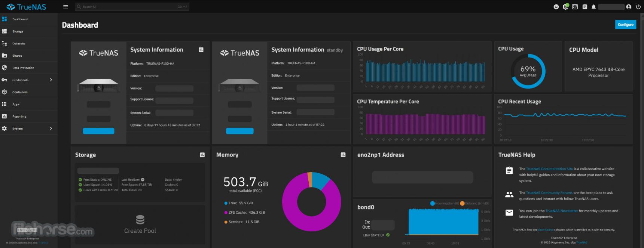Open the TrueNAS Newsletter link
Viewport: 644px width, 248px height.
(x=562, y=211)
